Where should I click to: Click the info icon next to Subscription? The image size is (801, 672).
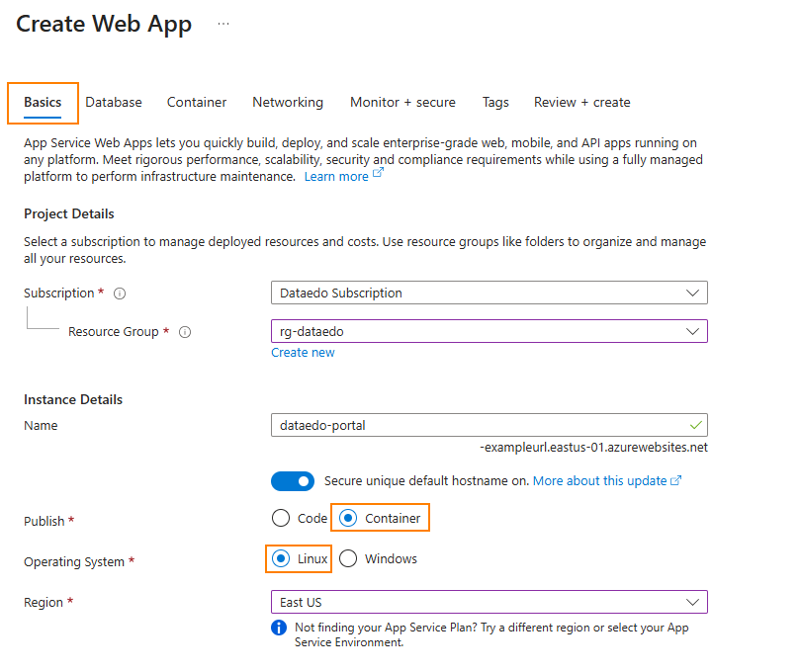coord(119,293)
